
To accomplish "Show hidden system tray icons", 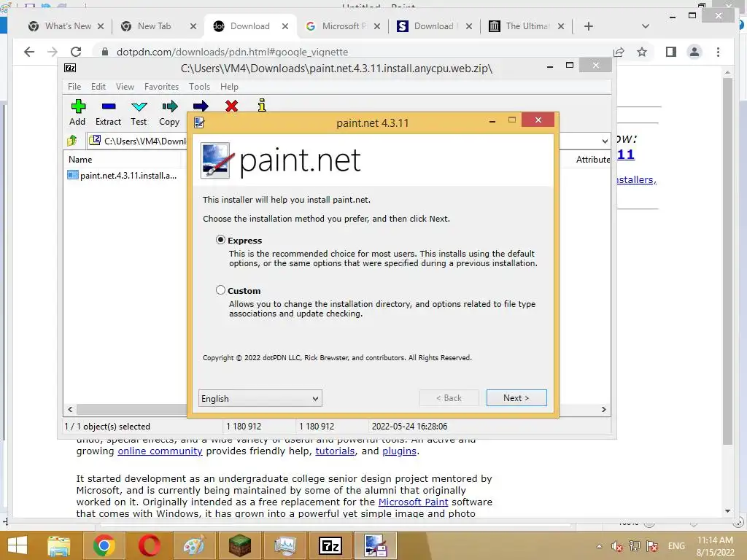I will 599,546.
